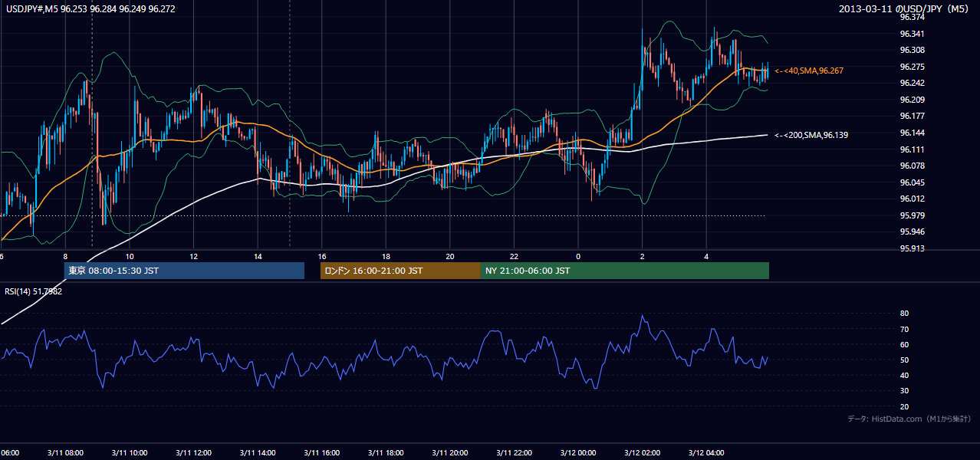Click the bottom date label 3/11 22:00
980x460 pixels.
pyautogui.click(x=514, y=452)
